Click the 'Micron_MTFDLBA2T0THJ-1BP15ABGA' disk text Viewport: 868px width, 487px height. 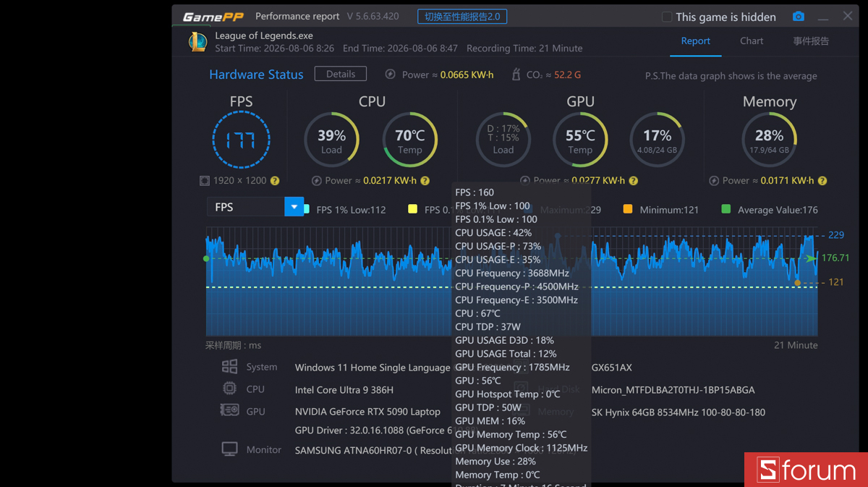pyautogui.click(x=673, y=390)
